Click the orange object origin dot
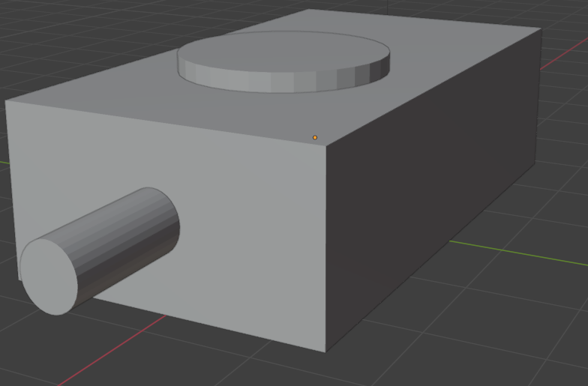 315,138
